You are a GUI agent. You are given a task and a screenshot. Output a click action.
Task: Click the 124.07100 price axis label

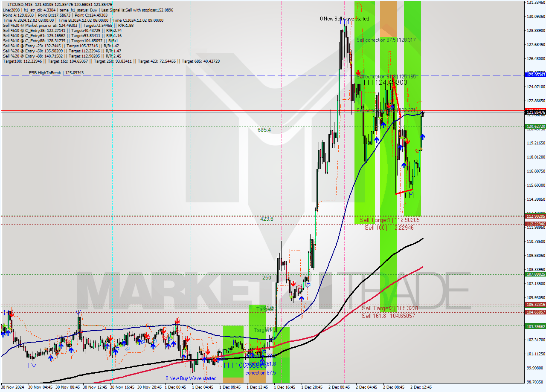pos(536,87)
